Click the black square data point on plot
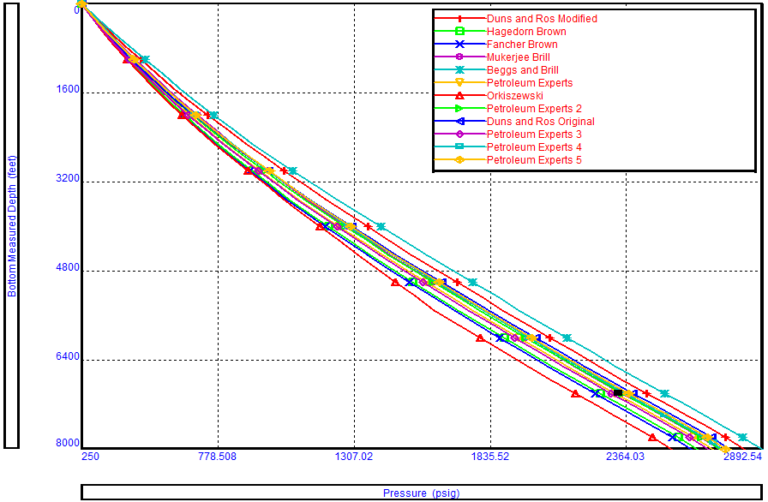Image resolution: width=768 pixels, height=502 pixels. tap(618, 393)
